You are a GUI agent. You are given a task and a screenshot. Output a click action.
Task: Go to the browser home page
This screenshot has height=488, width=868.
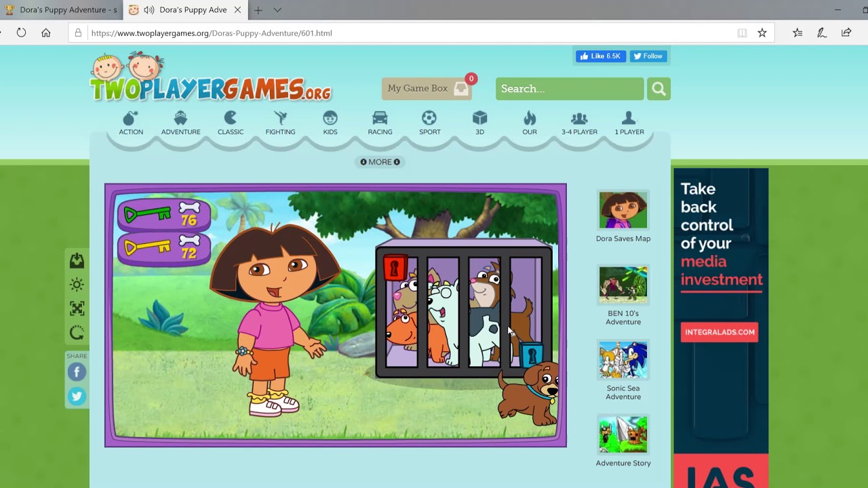45,33
